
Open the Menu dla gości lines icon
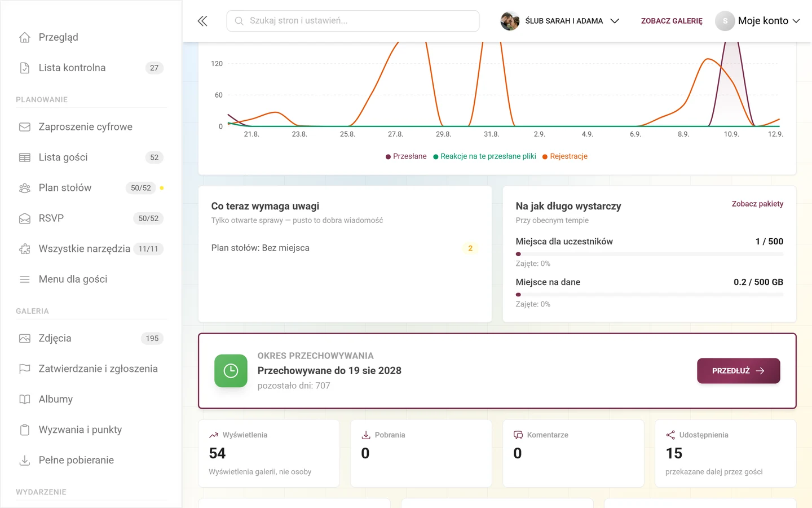click(25, 279)
